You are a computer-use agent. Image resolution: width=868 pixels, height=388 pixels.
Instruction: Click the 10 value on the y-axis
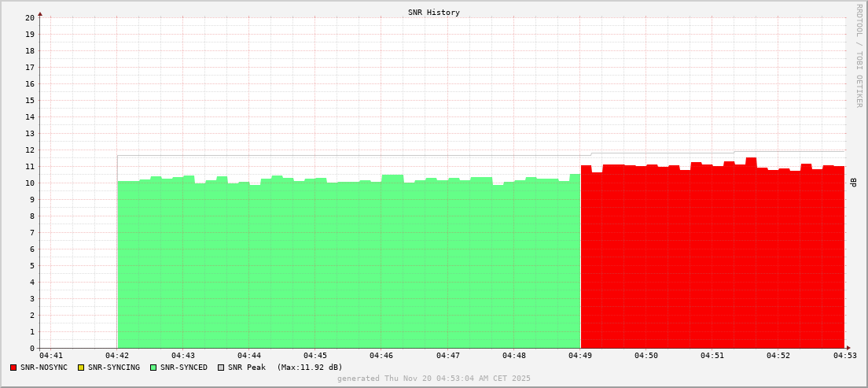[29, 183]
